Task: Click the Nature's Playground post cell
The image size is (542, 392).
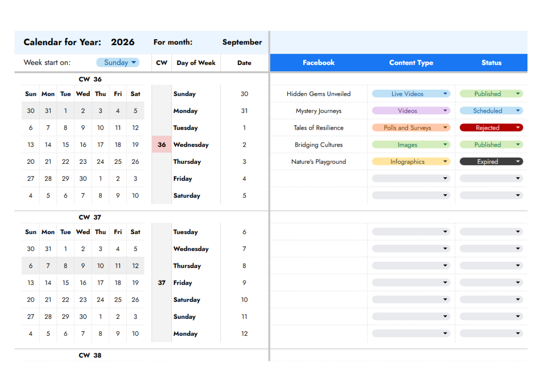Action: [318, 162]
